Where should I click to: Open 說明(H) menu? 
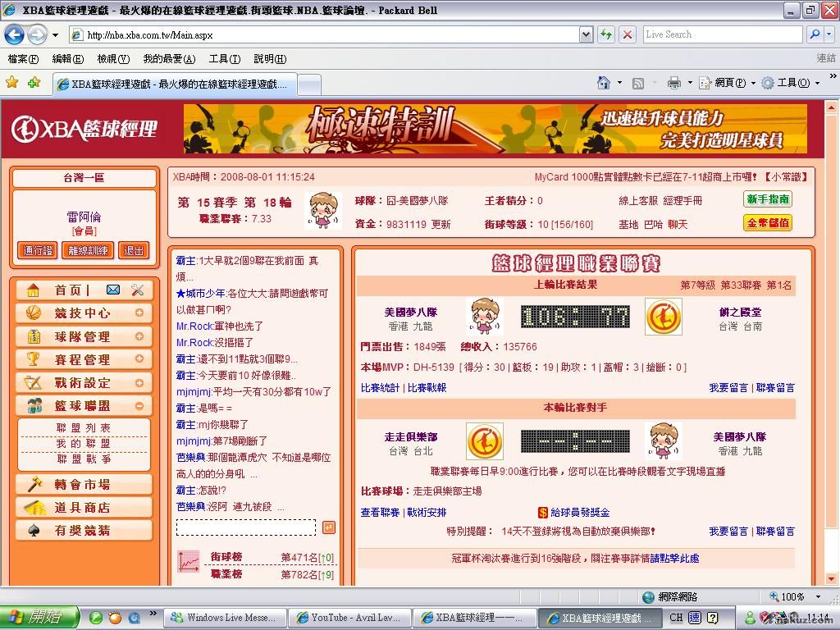pyautogui.click(x=270, y=59)
